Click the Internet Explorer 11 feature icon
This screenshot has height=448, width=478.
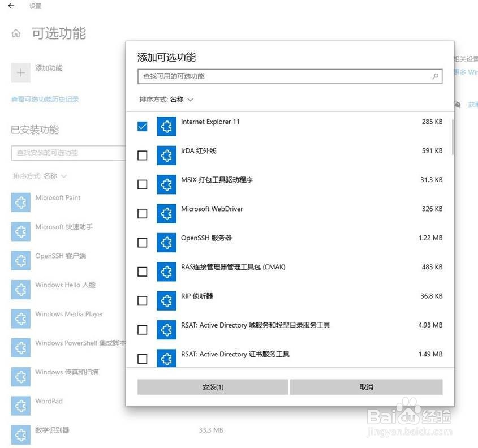point(166,126)
